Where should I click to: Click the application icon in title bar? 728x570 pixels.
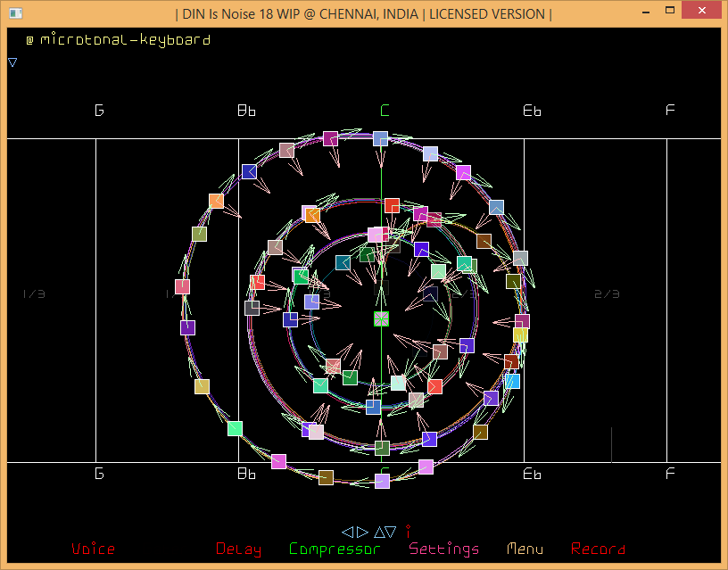coord(14,13)
